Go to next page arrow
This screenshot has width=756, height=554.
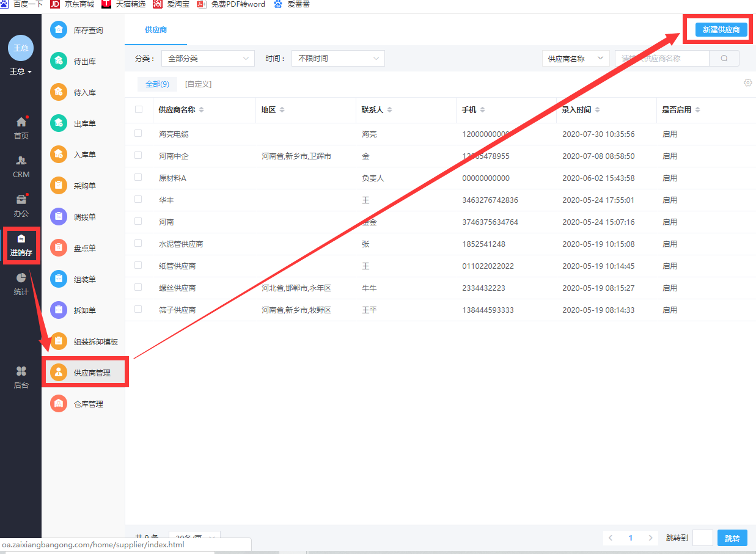pyautogui.click(x=651, y=538)
